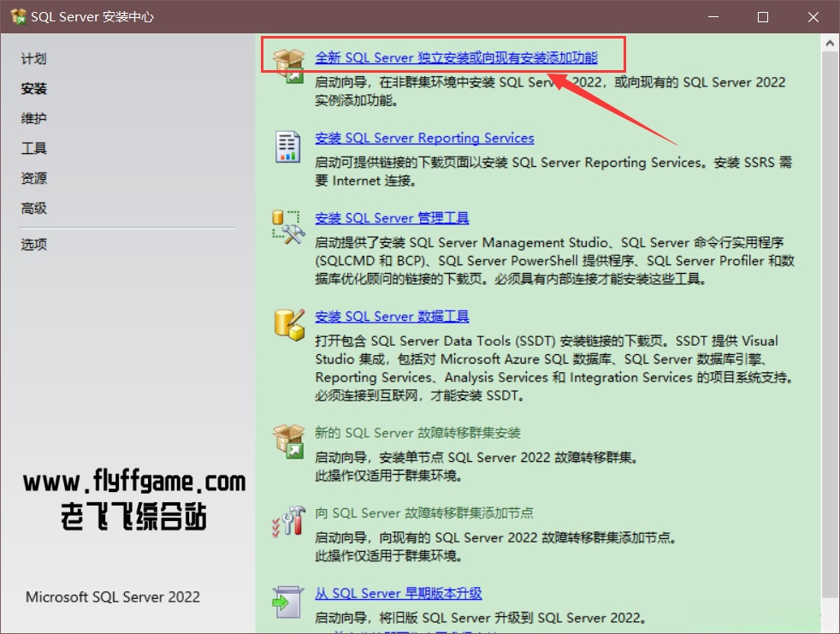Click the Reporting Services document icon
840x634 pixels.
(x=287, y=146)
